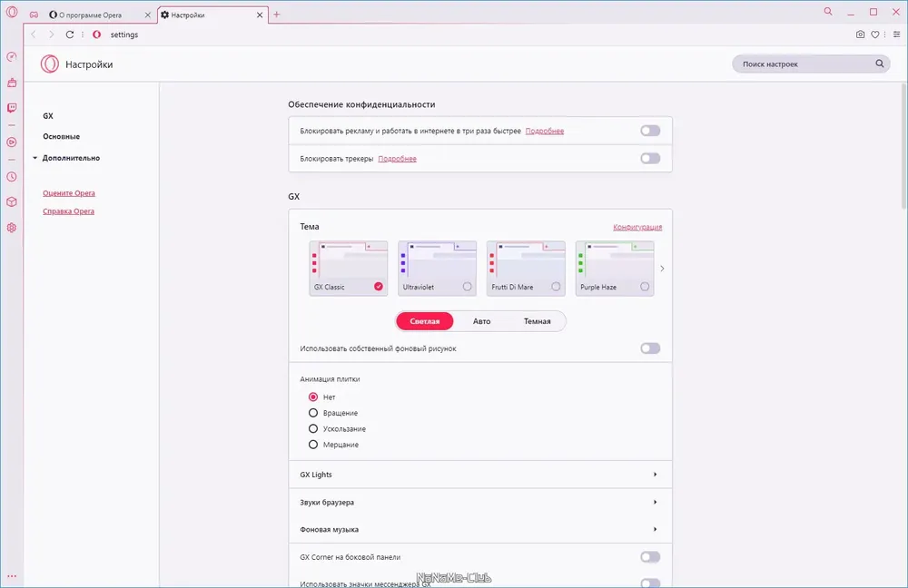Select the Frutti Di Mare theme thumbnail

coord(526,269)
